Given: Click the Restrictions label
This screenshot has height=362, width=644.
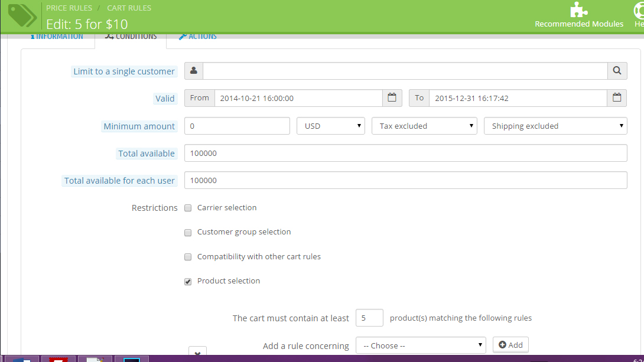Looking at the screenshot, I should [x=154, y=208].
